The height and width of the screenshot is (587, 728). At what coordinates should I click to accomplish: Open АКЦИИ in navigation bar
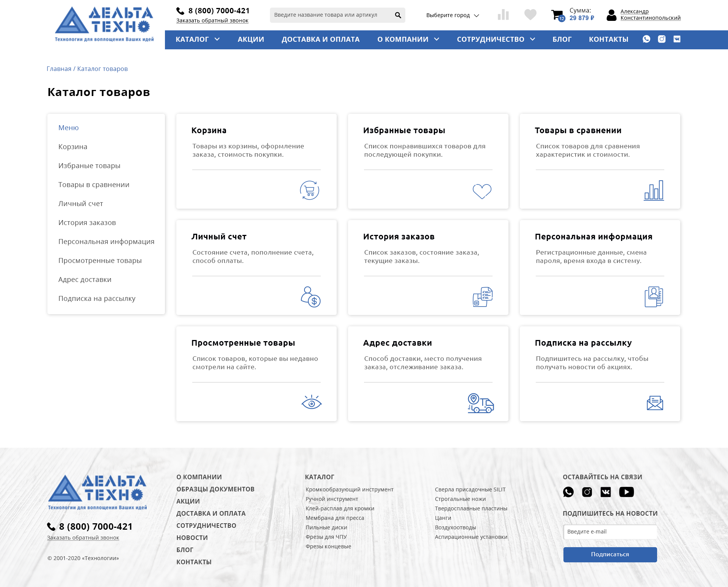251,39
